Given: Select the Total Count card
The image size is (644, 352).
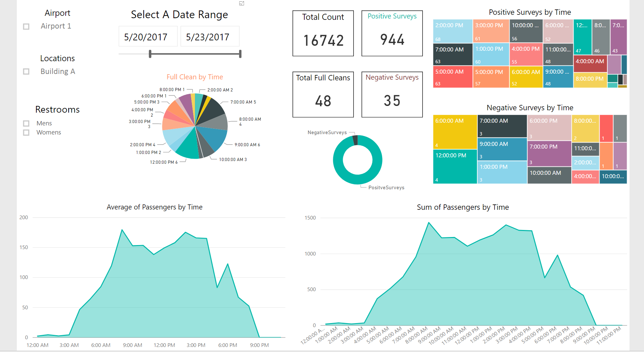Looking at the screenshot, I should [x=323, y=33].
